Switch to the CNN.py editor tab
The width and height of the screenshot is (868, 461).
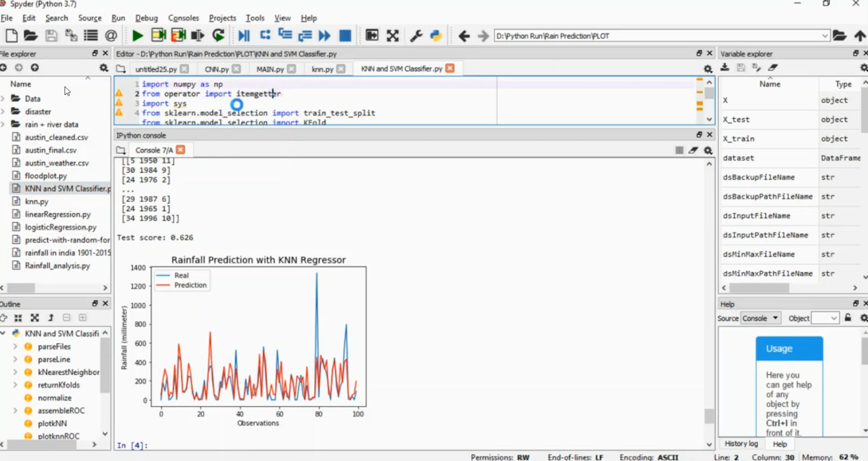(x=217, y=69)
